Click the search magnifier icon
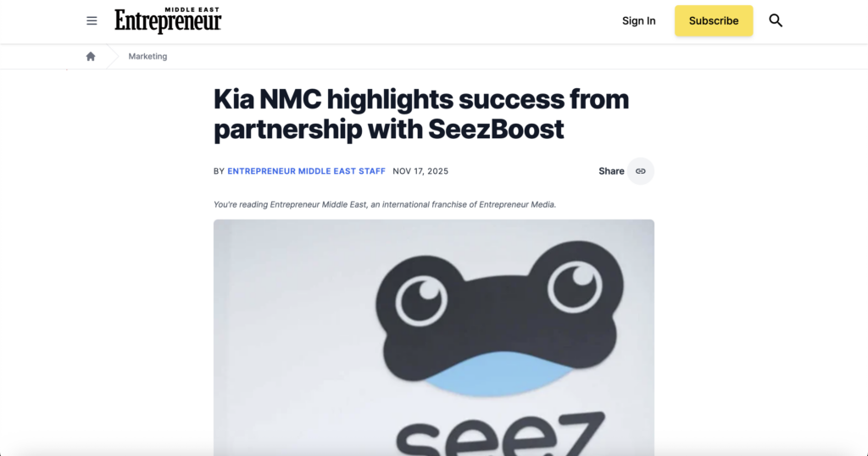Viewport: 868px width, 456px height. pos(776,21)
